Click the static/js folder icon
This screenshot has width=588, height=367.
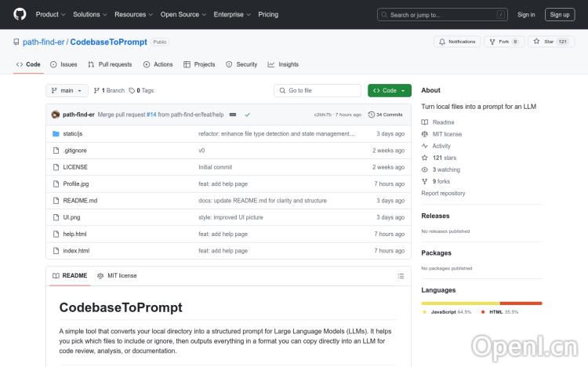click(56, 134)
